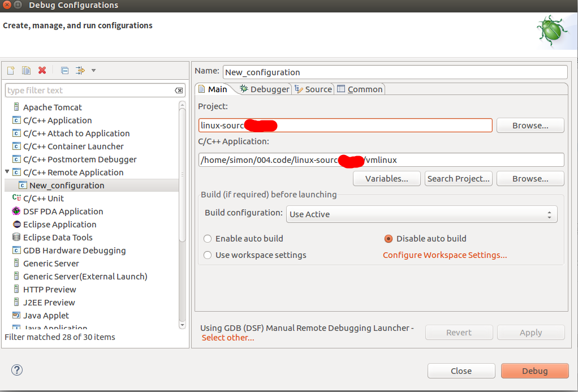The width and height of the screenshot is (578, 392).
Task: Delete selected launch configuration with red X
Action: (42, 70)
